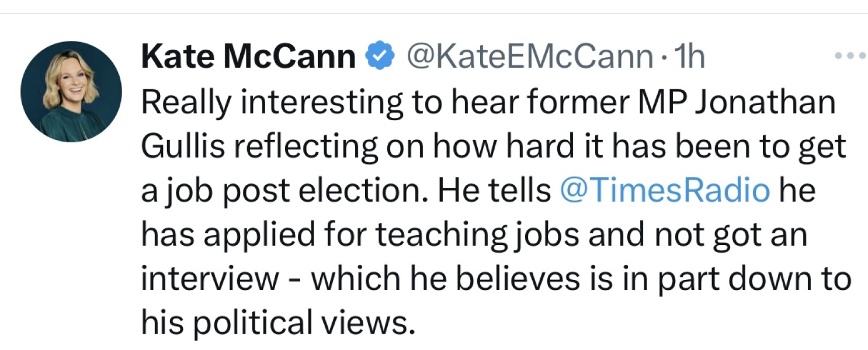The height and width of the screenshot is (350, 868).
Task: Click the 1h timestamp
Action: point(689,57)
